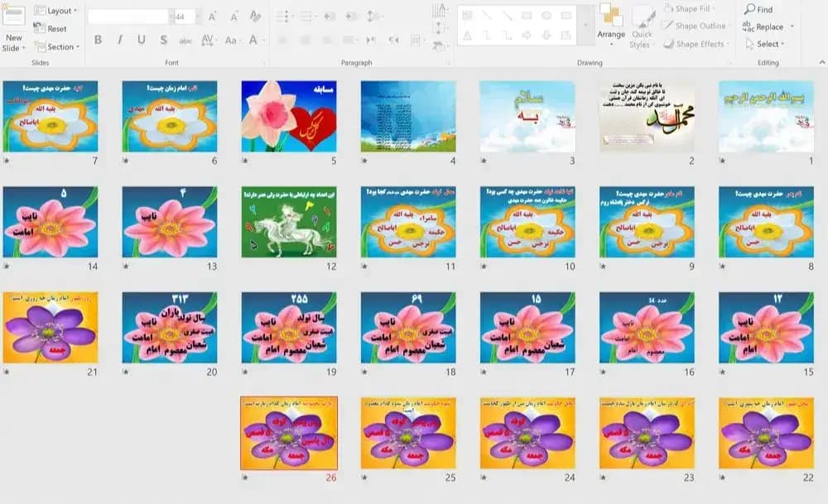Click the Find magnifier icon
Viewport: 828px width, 504px height.
coord(749,9)
